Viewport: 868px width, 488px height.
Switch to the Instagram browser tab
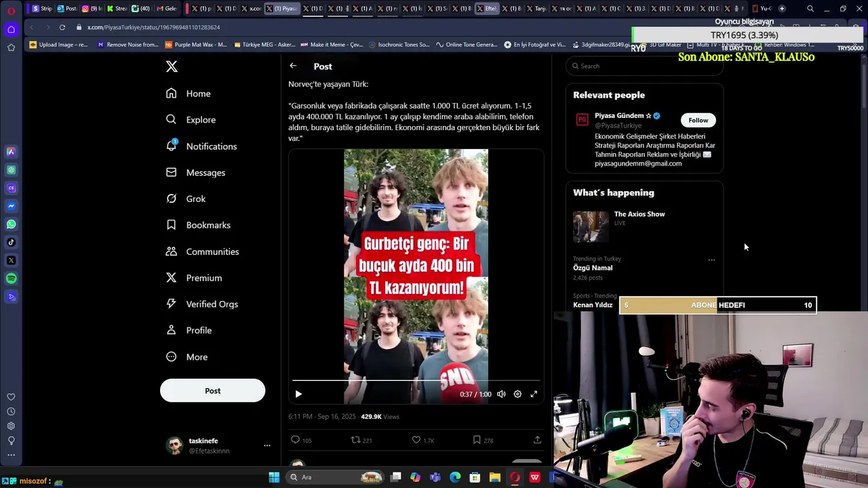point(92,9)
